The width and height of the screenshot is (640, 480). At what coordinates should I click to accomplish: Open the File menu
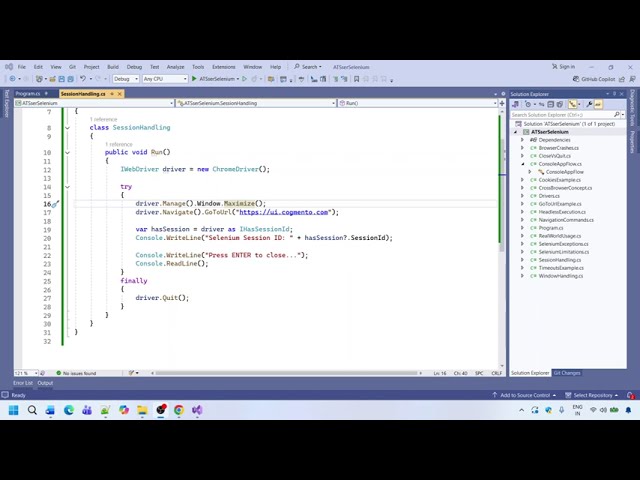point(22,67)
